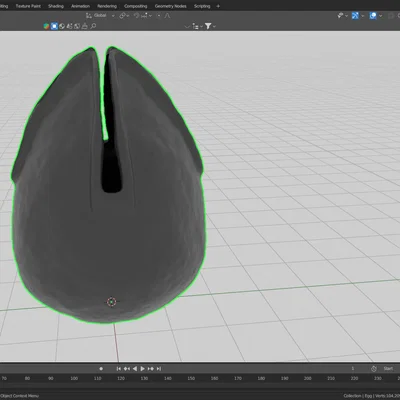Select the Geometry Nodes workspace tab
This screenshot has height=400, width=400.
click(x=171, y=6)
